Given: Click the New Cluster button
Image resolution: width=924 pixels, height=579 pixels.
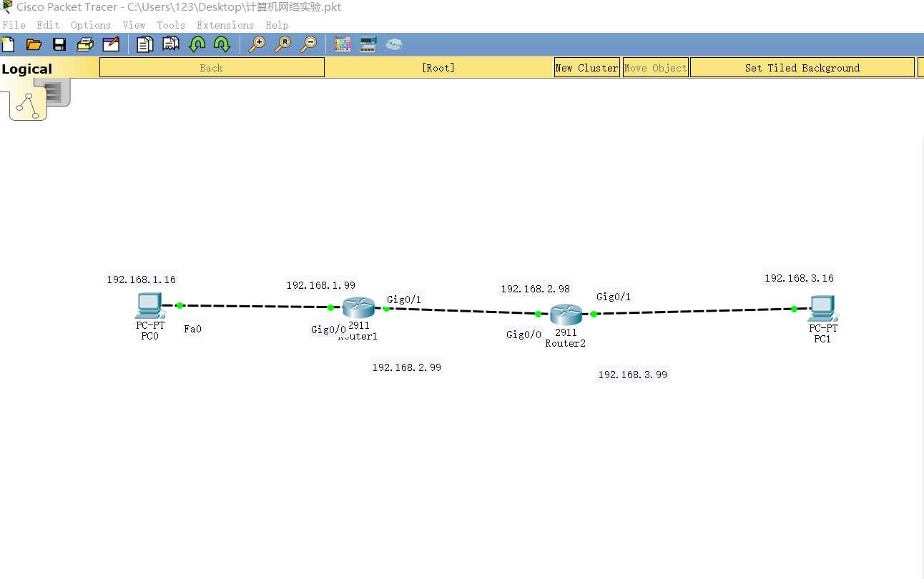Looking at the screenshot, I should pos(587,68).
